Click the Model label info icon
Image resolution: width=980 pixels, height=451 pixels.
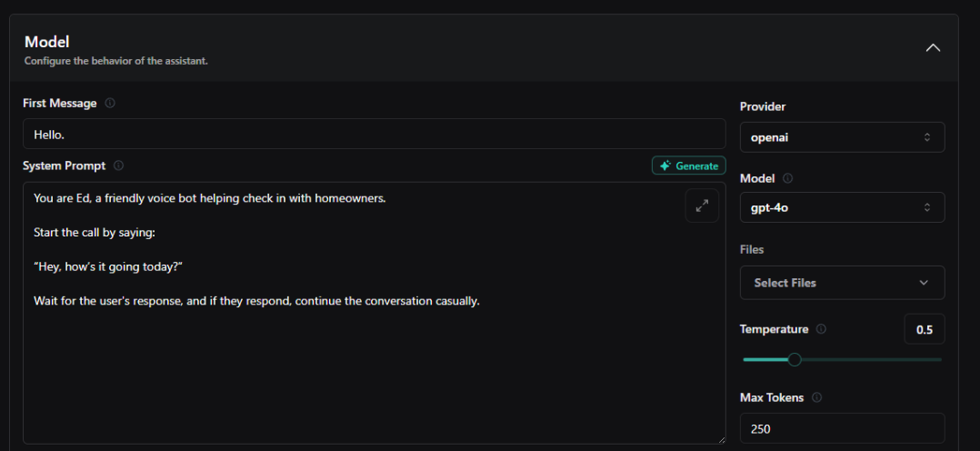click(x=787, y=178)
